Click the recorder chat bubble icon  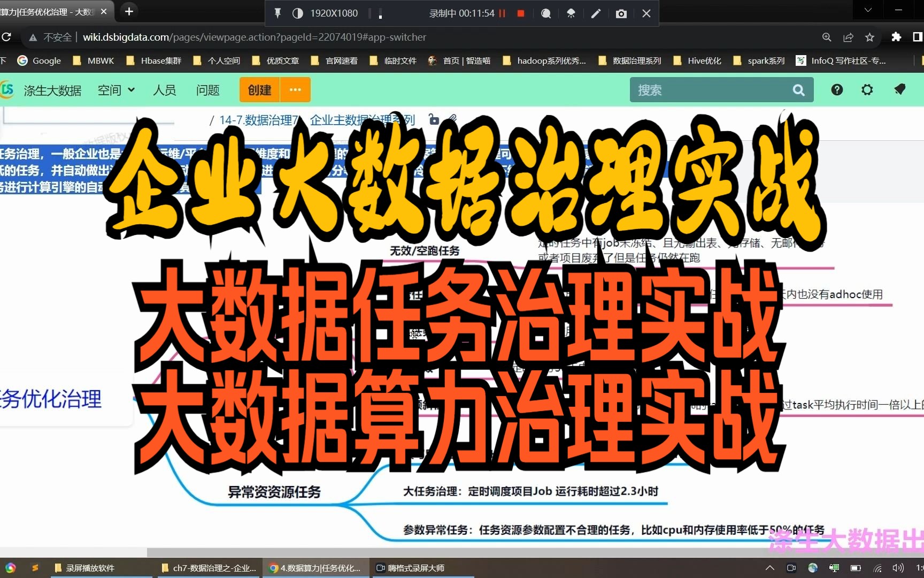(546, 13)
